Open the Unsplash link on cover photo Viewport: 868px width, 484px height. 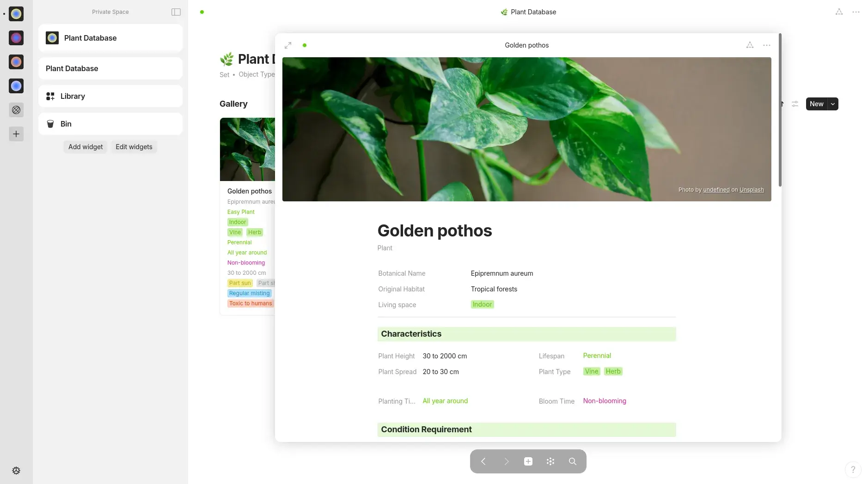point(751,190)
